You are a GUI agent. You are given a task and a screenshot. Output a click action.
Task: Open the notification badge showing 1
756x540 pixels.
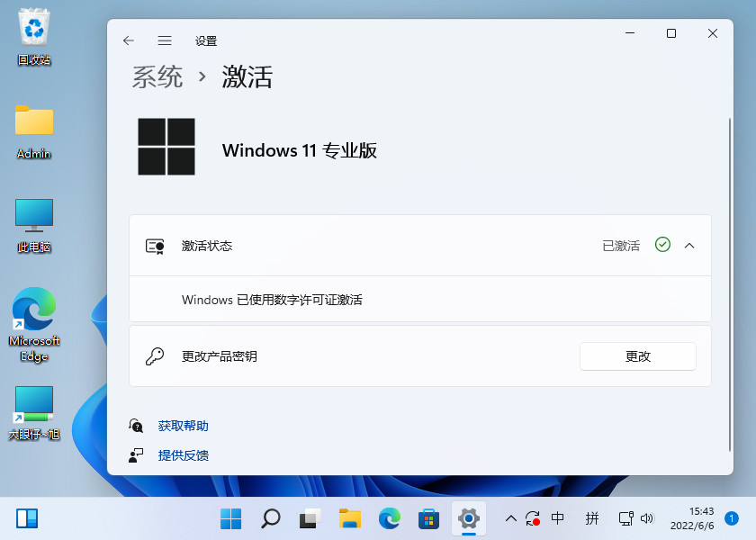tap(732, 518)
